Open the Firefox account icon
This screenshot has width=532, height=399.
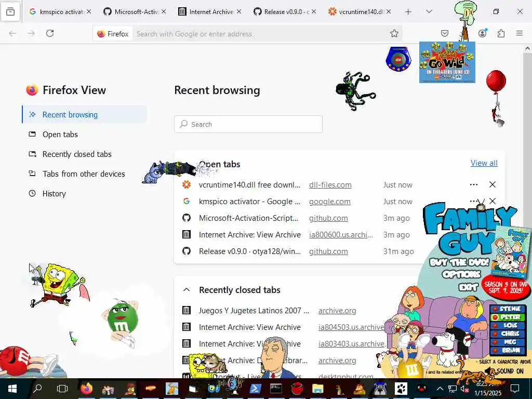tap(482, 33)
